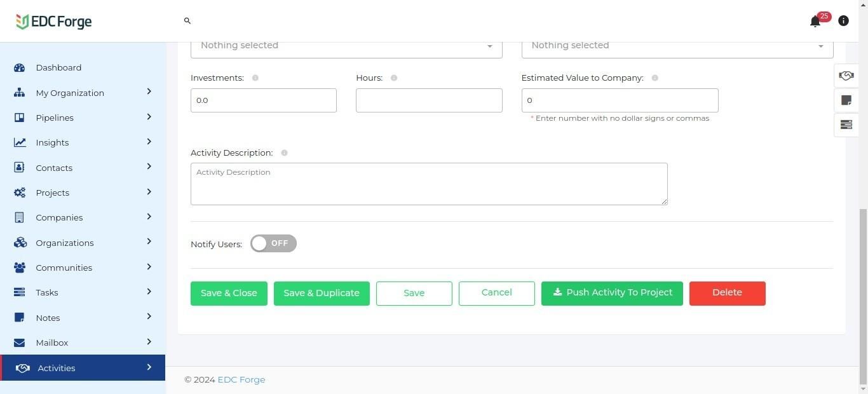Expand the My Organization submenu
The width and height of the screenshot is (868, 394).
point(149,92)
